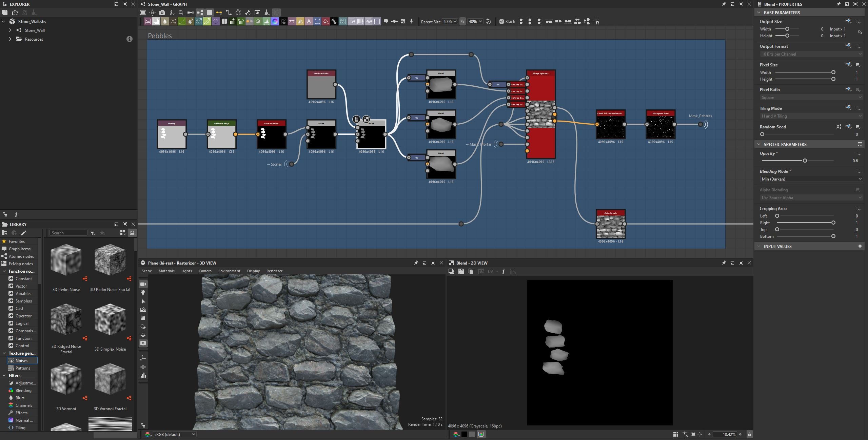The image size is (868, 440).
Task: Click the fit-graph-to-view frame icon
Action: [x=143, y=13]
